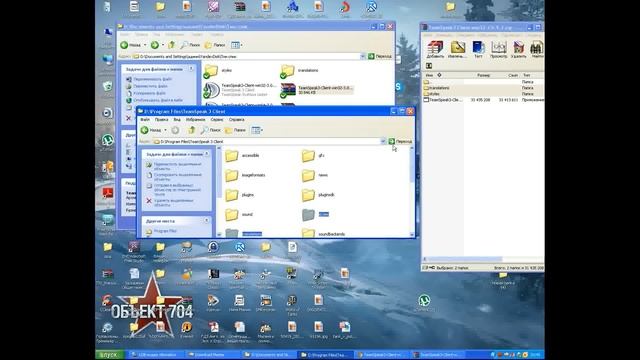Select the pluginsdk folder
The height and width of the screenshot is (360, 640).
pos(318,195)
